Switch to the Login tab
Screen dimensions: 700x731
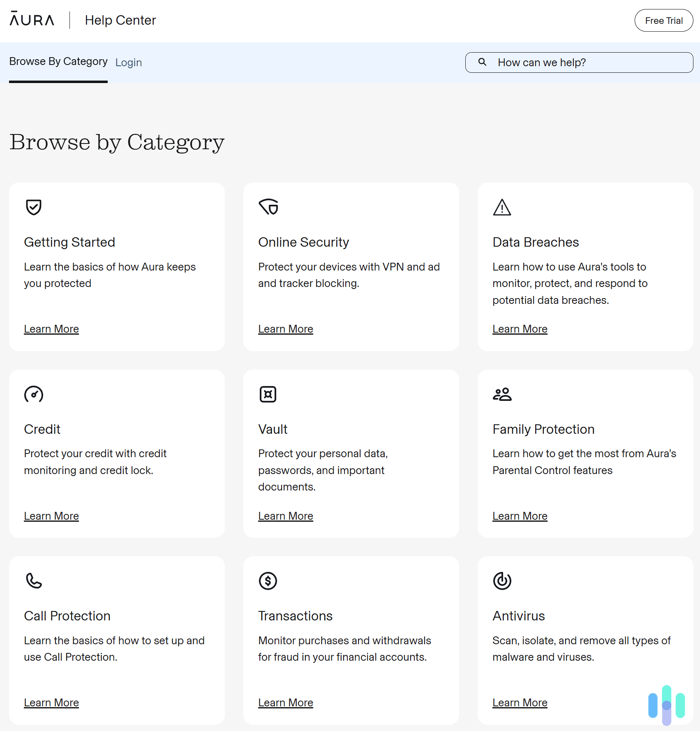pyautogui.click(x=129, y=62)
